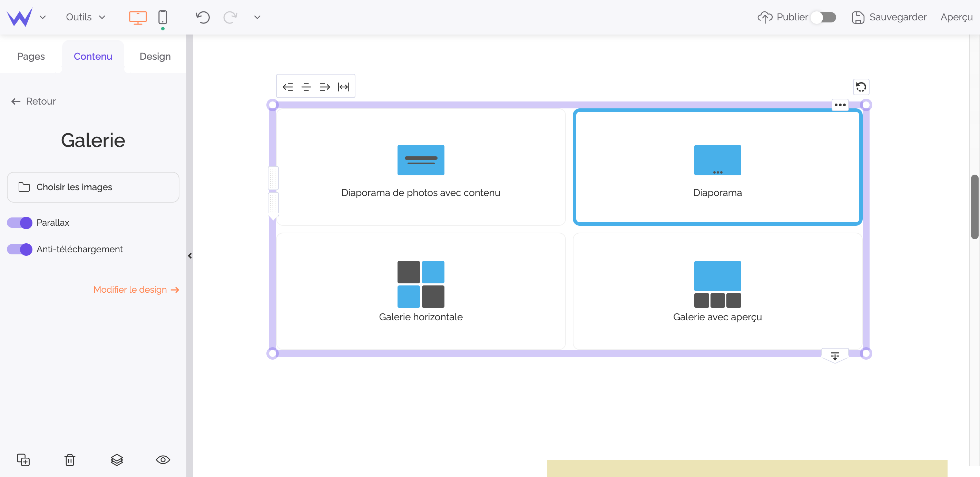Viewport: 980px width, 477px height.
Task: Align block to the left
Action: pos(288,87)
